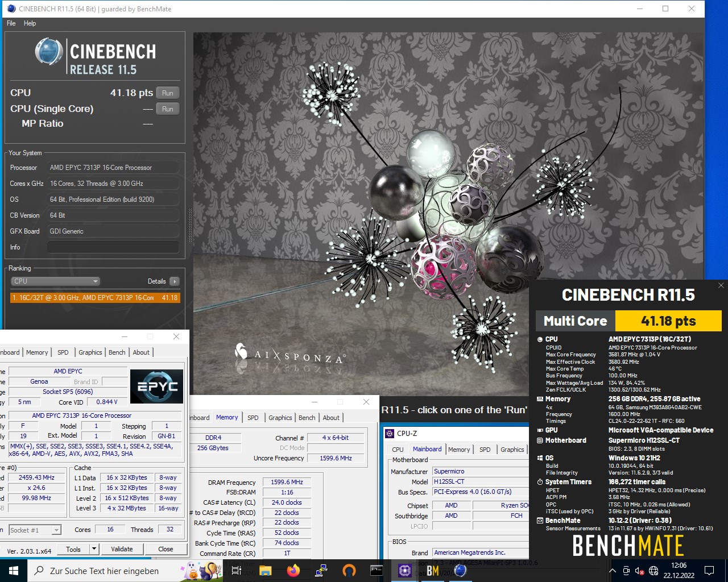Select About tab in the middle CPU-Z window

point(331,418)
